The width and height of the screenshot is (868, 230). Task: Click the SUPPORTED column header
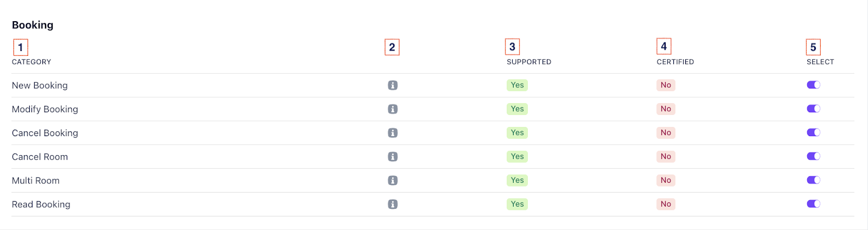[x=529, y=62]
